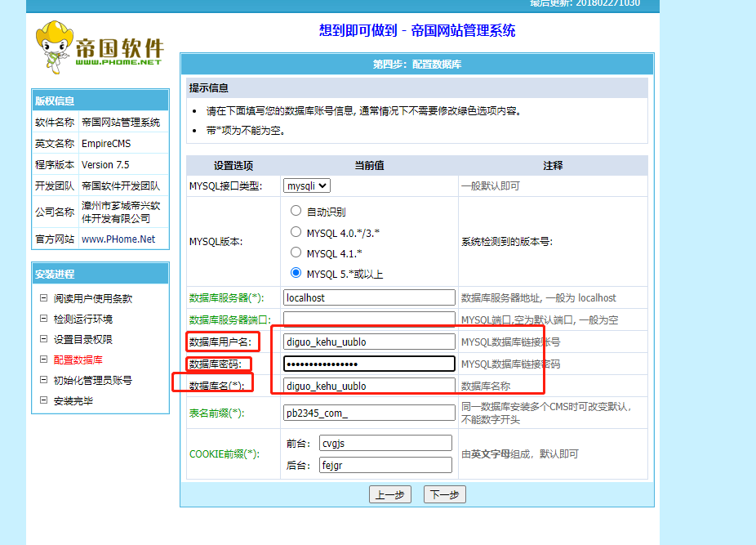Click the 一般默认即可 note

491,185
